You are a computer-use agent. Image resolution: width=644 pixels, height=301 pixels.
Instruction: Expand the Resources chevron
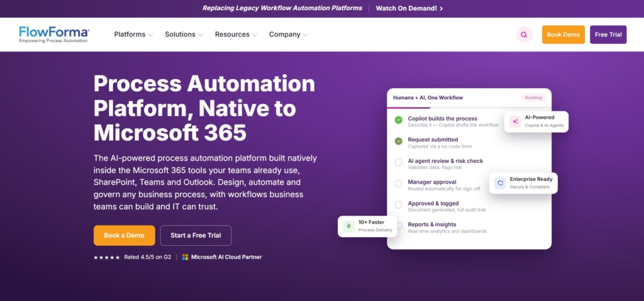pos(254,35)
